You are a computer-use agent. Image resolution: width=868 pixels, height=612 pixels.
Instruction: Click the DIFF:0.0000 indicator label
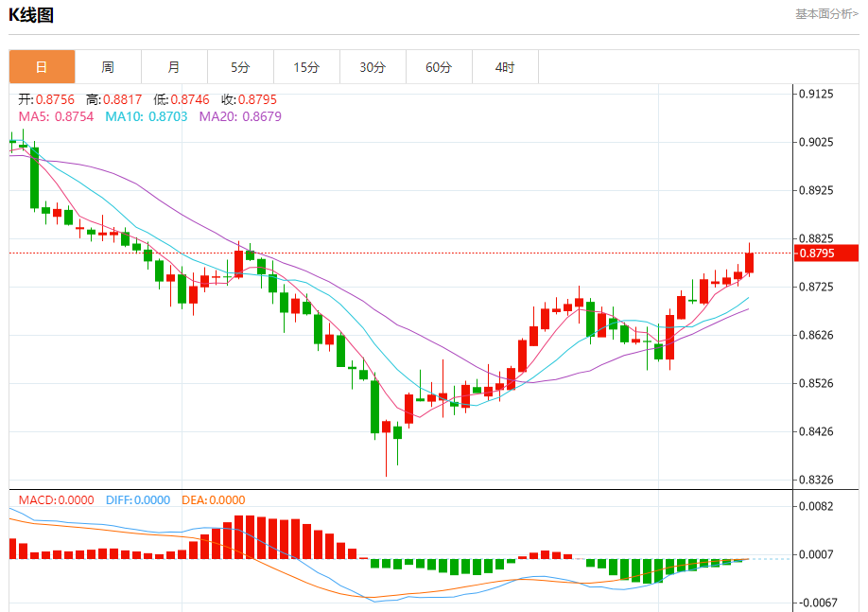point(138,500)
